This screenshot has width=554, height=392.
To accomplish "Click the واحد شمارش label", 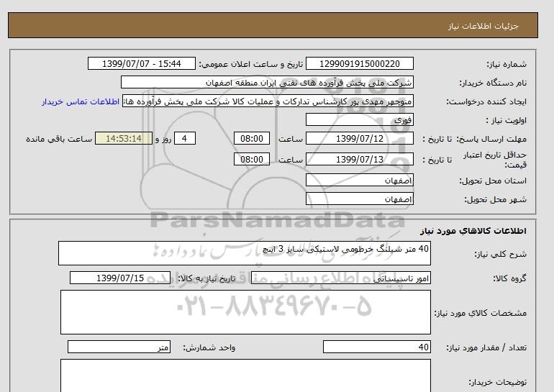I will coord(209,348).
